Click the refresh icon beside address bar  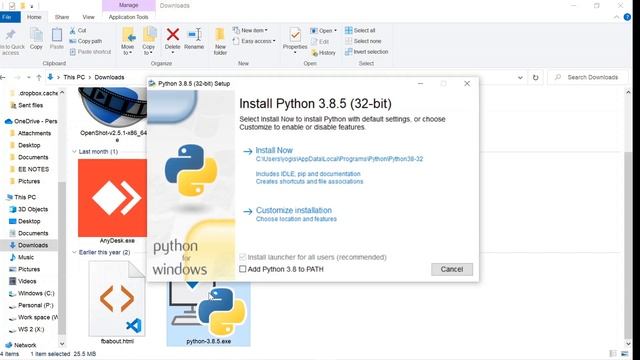click(x=535, y=77)
